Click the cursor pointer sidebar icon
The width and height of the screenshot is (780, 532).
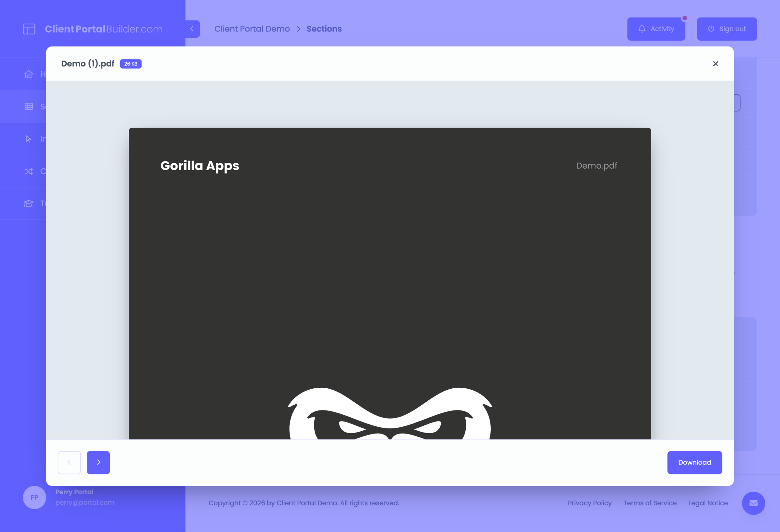(x=29, y=139)
